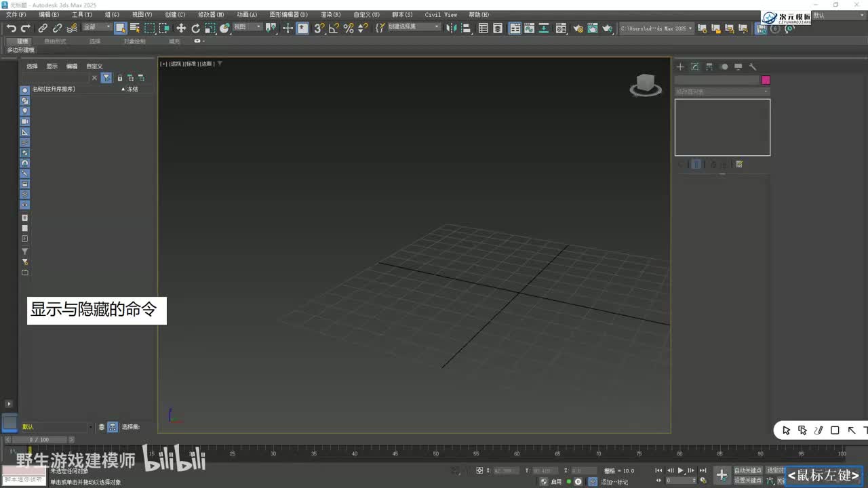The image size is (868, 488).
Task: Open the Select by Name dialog
Action: (x=135, y=28)
